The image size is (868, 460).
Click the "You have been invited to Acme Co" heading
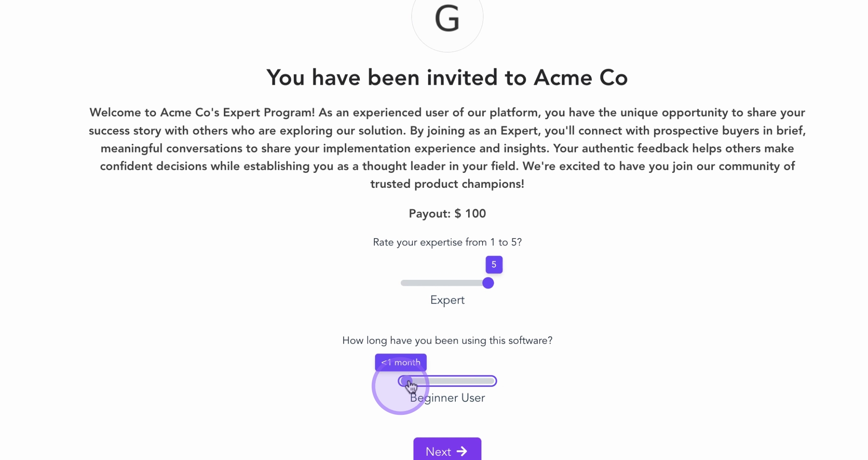pos(447,78)
